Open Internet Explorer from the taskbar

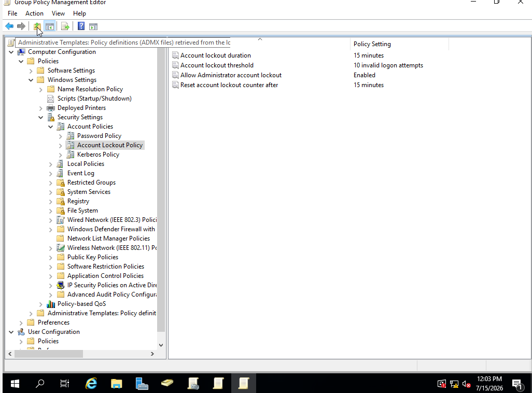[91, 384]
